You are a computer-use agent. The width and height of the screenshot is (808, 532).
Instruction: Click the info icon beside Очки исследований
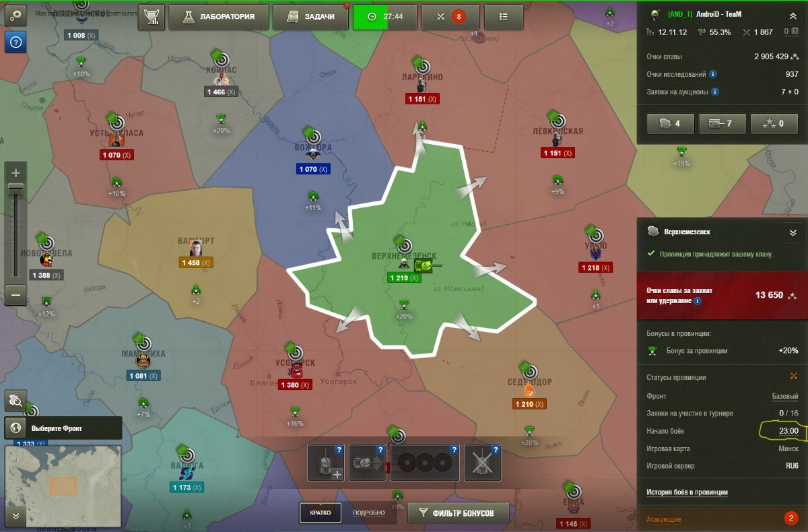click(713, 75)
